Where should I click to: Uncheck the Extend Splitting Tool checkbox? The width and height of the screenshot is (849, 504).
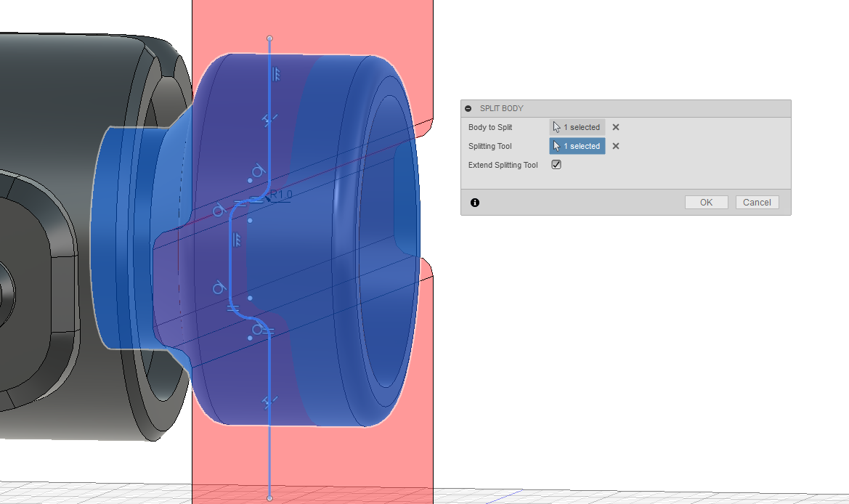coord(556,165)
